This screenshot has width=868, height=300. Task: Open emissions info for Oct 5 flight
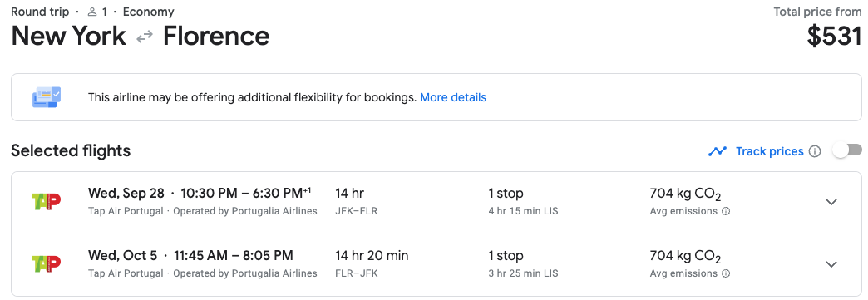click(726, 273)
